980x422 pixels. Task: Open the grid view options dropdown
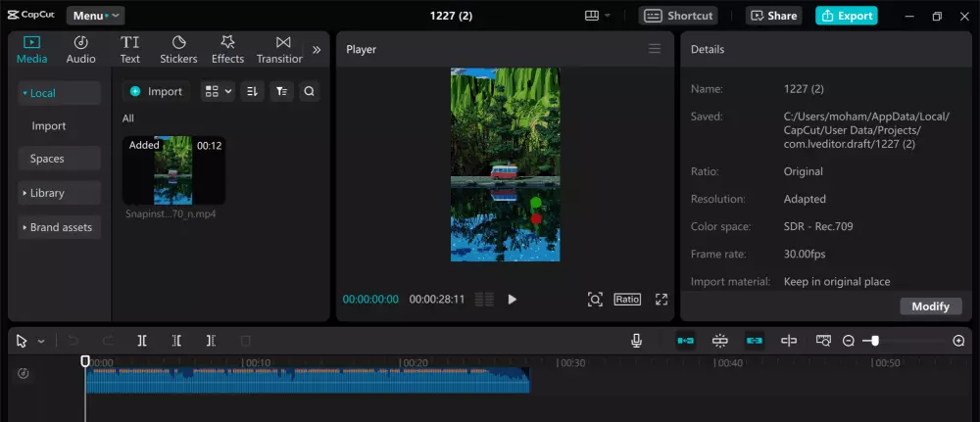(219, 91)
